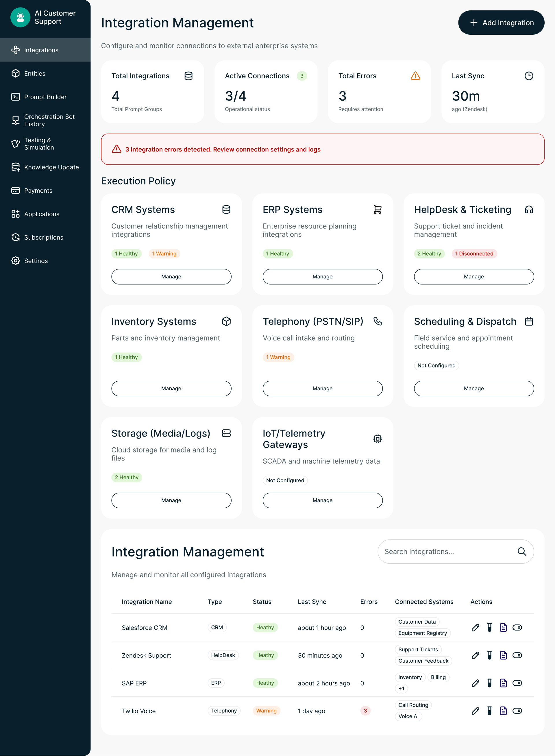Click the edit pencil icon for Twilio Voice

point(475,711)
